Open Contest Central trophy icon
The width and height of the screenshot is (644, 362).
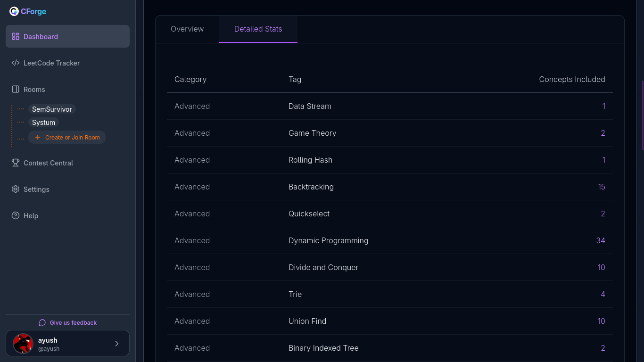click(15, 163)
